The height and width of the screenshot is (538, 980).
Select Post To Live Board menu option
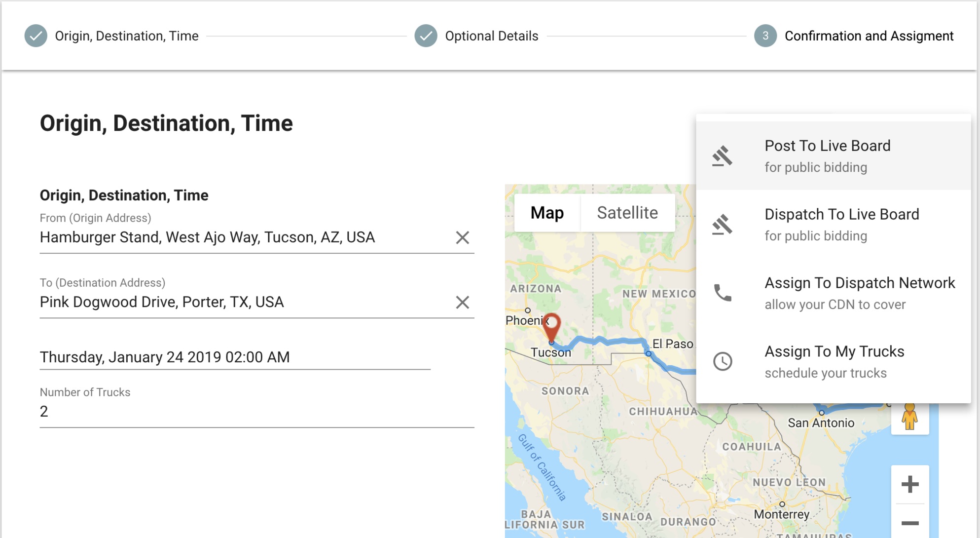(x=833, y=156)
